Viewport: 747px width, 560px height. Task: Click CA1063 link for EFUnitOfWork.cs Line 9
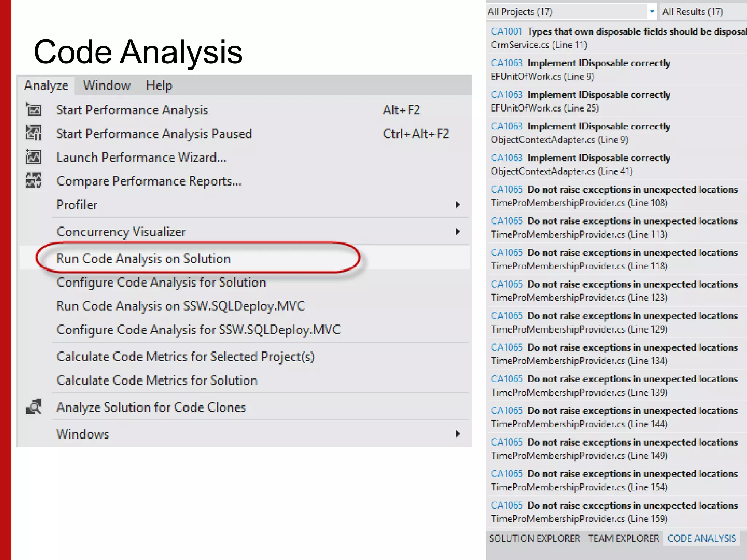506,63
